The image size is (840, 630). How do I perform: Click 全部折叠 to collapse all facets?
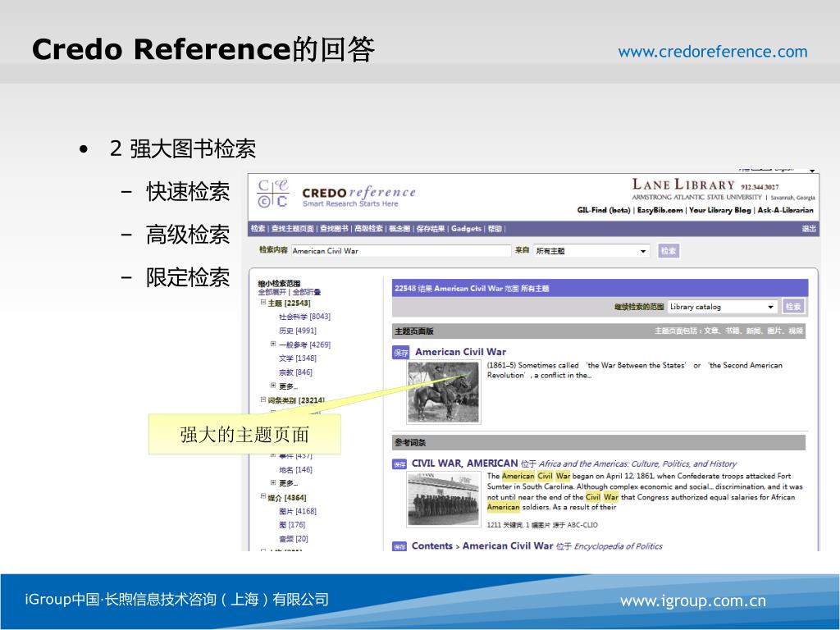tap(307, 292)
